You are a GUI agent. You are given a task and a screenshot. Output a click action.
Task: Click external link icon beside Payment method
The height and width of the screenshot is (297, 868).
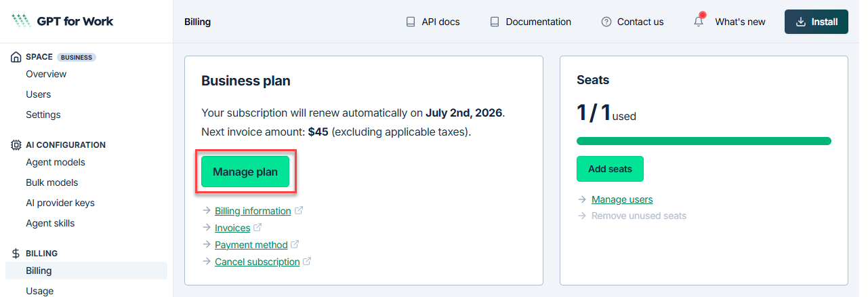[295, 244]
